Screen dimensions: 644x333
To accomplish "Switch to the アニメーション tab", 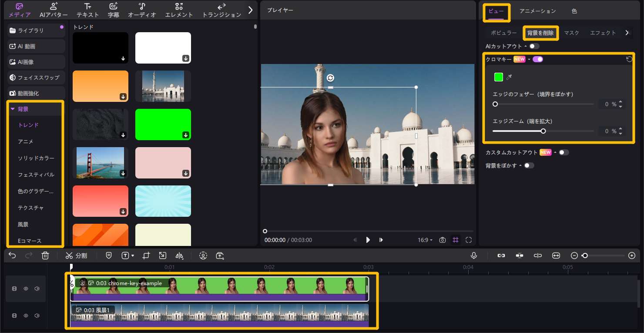I will 537,11.
